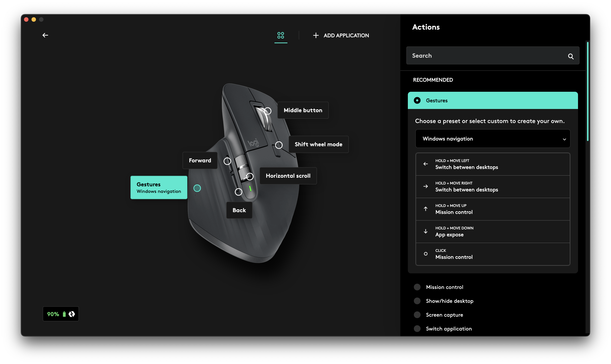Toggle the Show/hide desktop option
The image size is (611, 364).
417,301
